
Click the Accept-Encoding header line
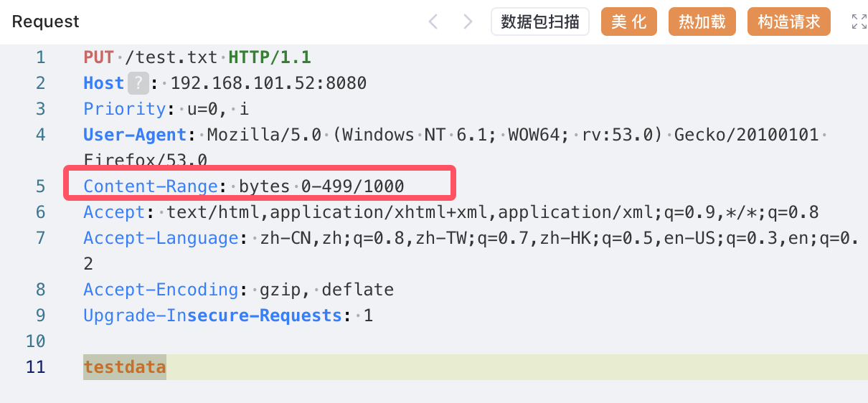click(238, 290)
